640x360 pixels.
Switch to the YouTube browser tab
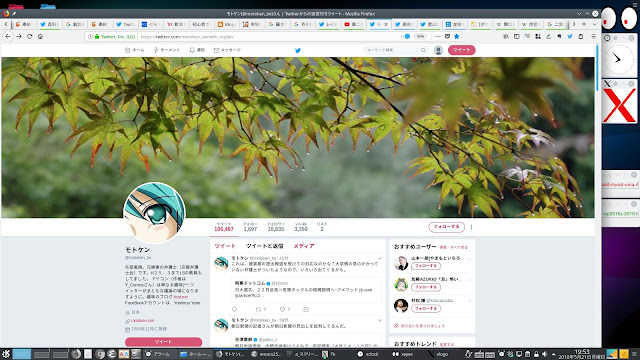click(353, 24)
